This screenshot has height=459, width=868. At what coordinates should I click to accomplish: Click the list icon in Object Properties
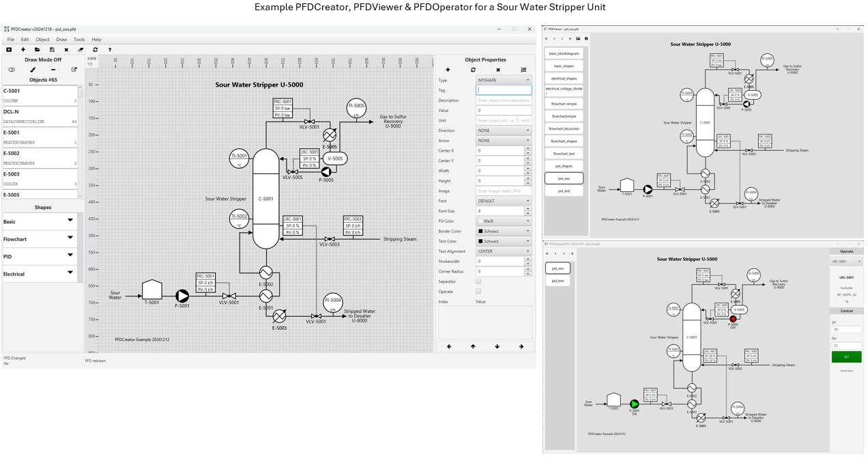pos(523,70)
